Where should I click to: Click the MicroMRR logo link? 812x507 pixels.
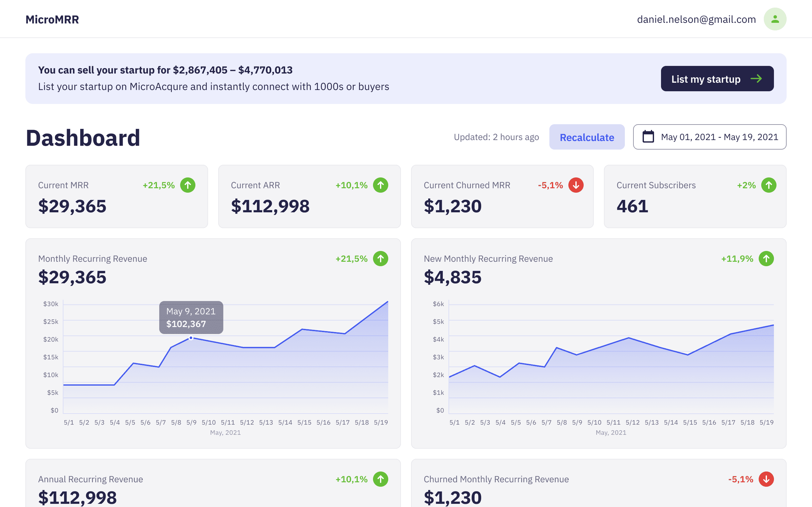tap(52, 19)
